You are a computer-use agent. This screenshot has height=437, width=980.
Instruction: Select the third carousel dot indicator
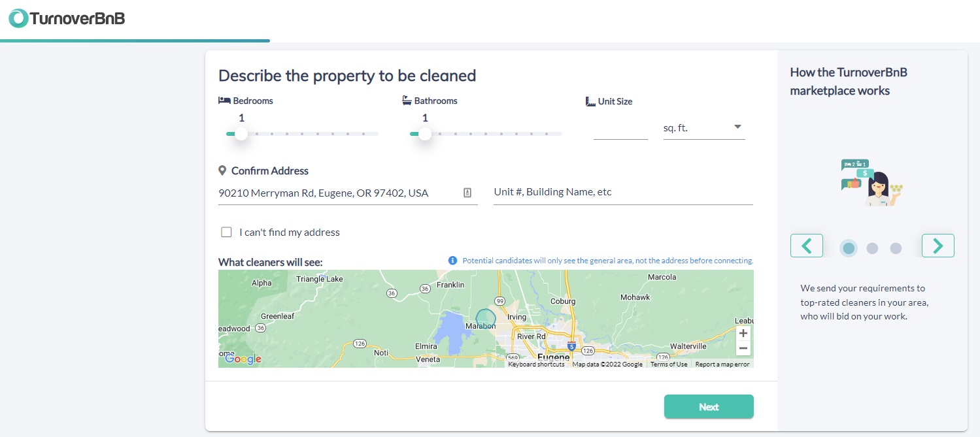coord(896,248)
